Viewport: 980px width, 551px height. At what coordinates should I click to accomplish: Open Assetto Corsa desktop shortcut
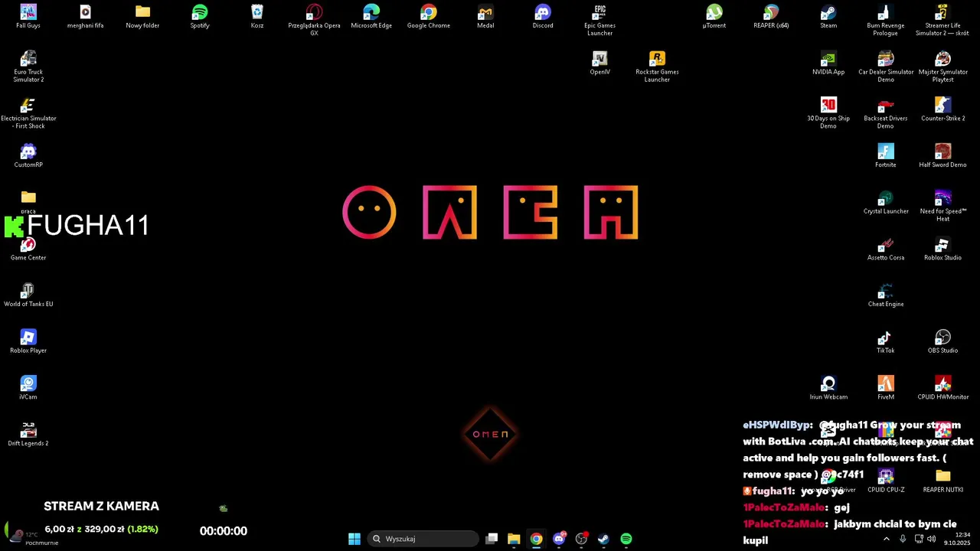(x=886, y=249)
